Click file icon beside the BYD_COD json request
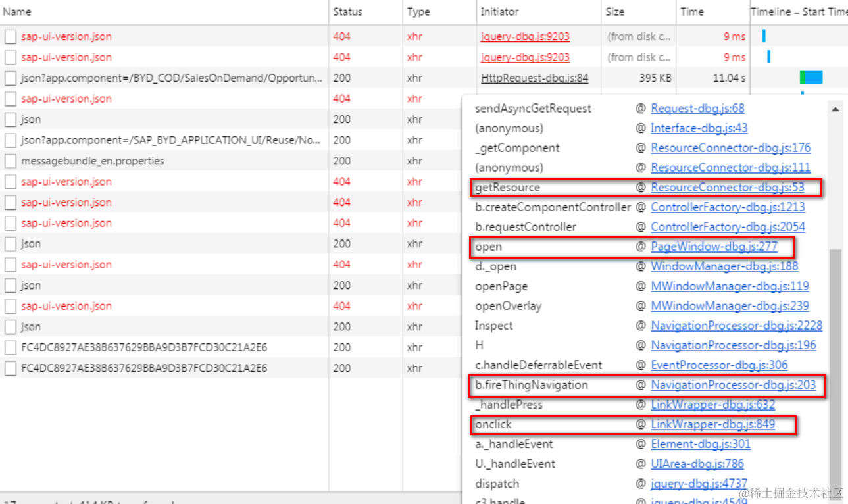 (10, 78)
